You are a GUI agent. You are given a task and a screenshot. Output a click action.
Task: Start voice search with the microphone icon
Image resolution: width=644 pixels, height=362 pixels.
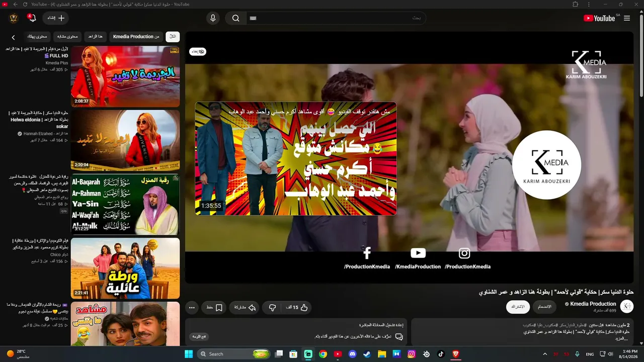click(213, 18)
